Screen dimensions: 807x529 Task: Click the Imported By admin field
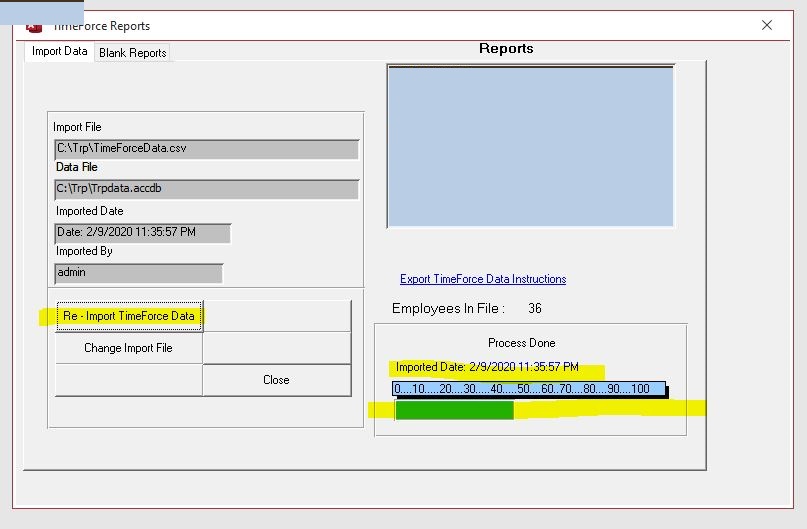138,273
